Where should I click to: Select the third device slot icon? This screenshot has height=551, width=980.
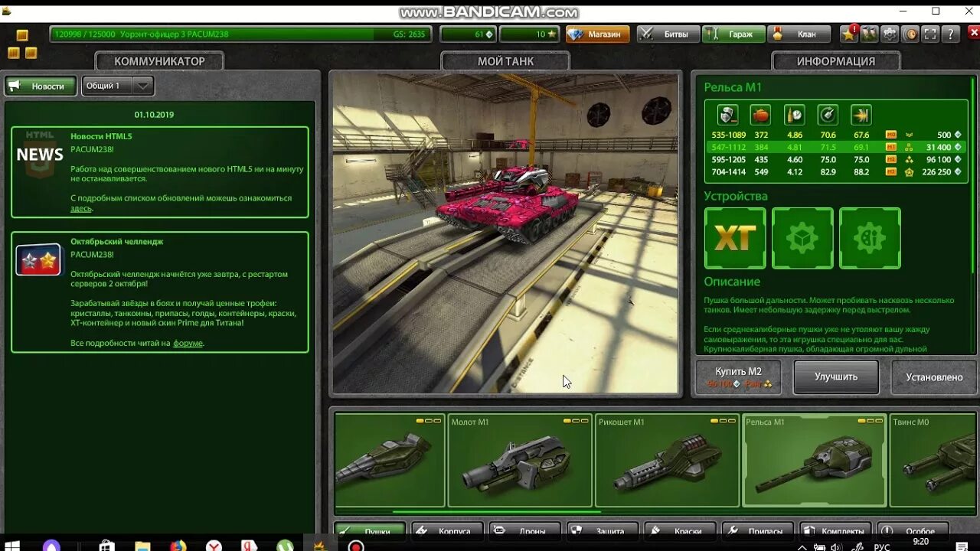tap(870, 238)
